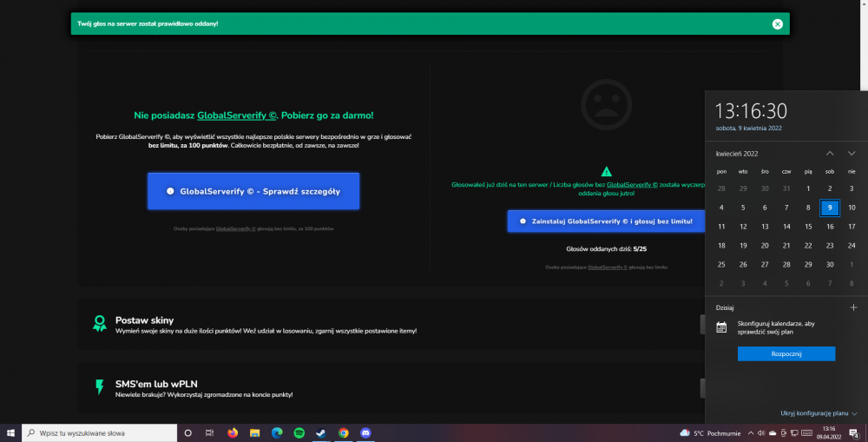
Task: Collapse agenda via 'Ukryj konfigurację planu'
Action: coord(819,413)
